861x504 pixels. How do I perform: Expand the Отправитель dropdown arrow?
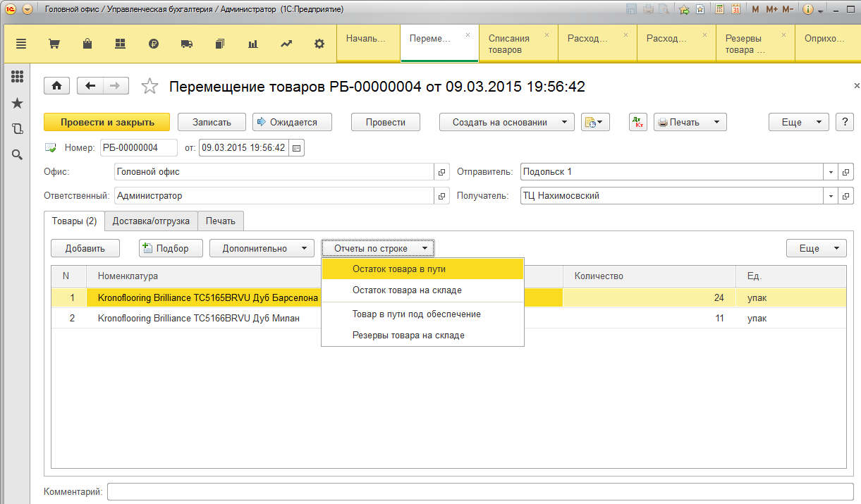click(x=831, y=172)
